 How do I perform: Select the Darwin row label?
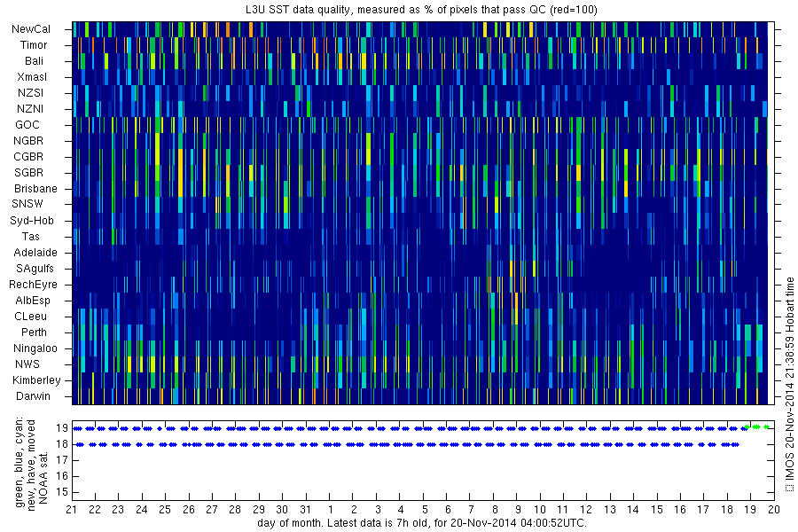click(x=33, y=396)
